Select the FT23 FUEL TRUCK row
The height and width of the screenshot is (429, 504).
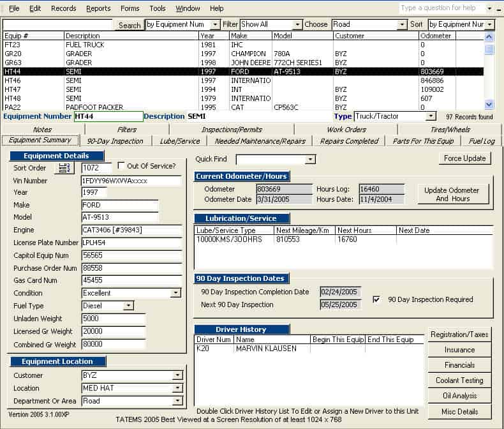[x=243, y=45]
